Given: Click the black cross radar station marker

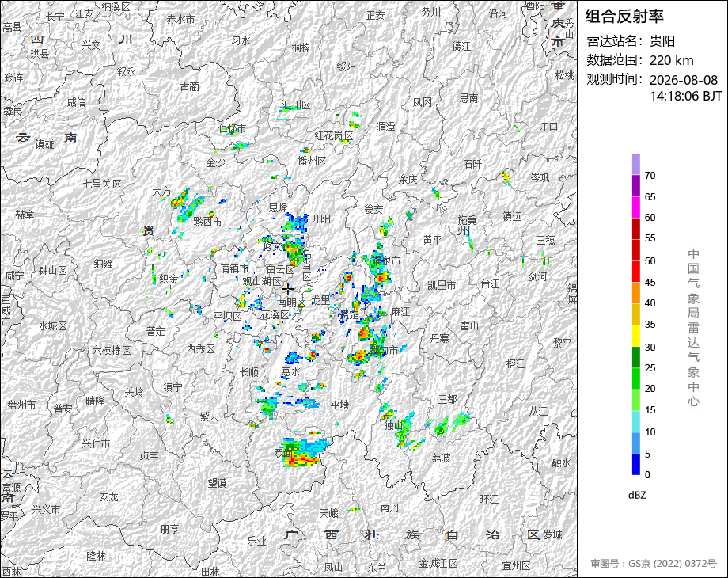Looking at the screenshot, I should point(287,289).
